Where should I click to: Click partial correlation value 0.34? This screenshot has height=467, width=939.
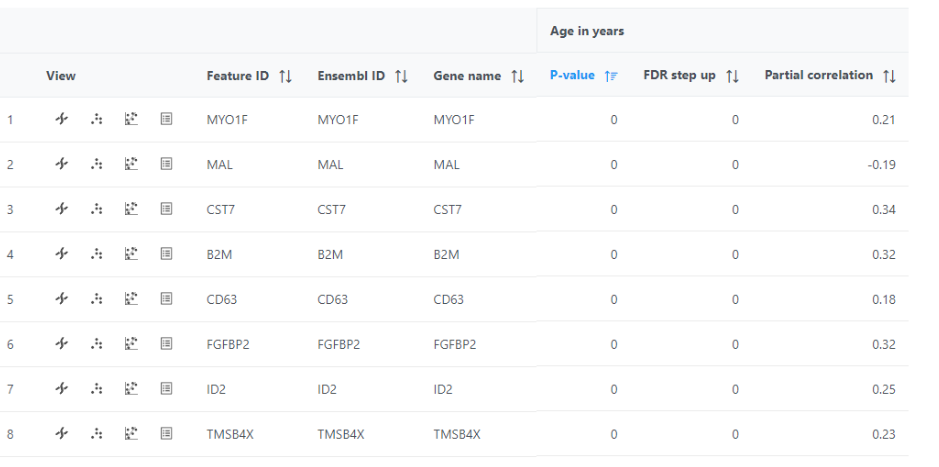(884, 210)
